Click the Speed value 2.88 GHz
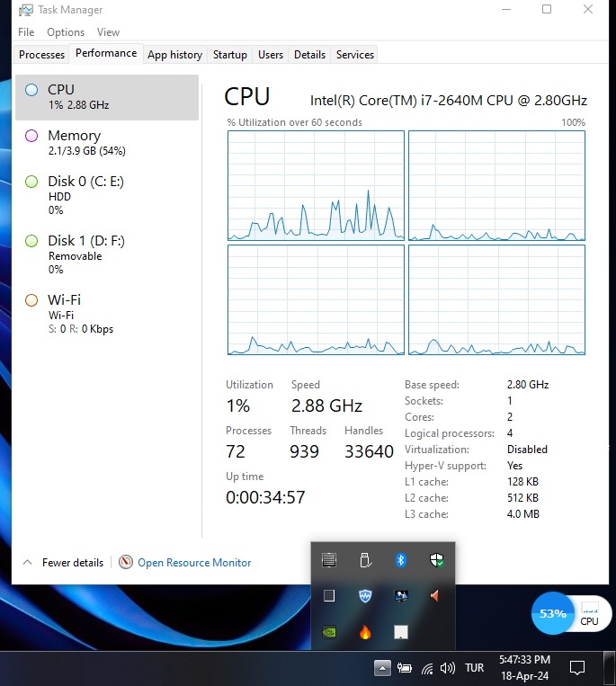616x686 pixels. click(x=326, y=405)
